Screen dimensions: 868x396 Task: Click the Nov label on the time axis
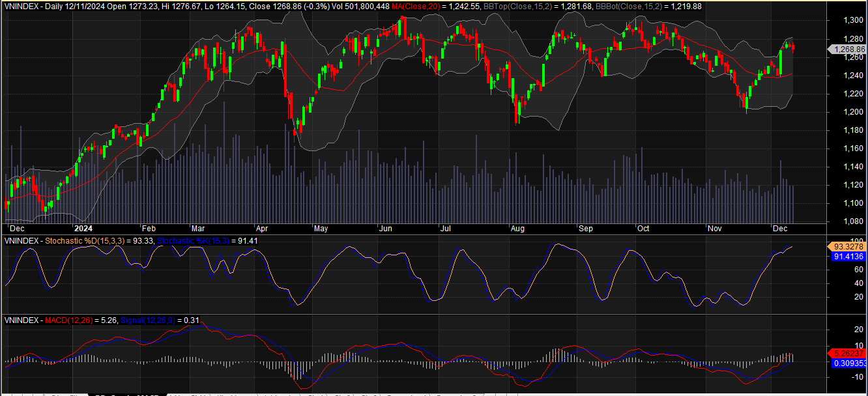[x=715, y=229]
